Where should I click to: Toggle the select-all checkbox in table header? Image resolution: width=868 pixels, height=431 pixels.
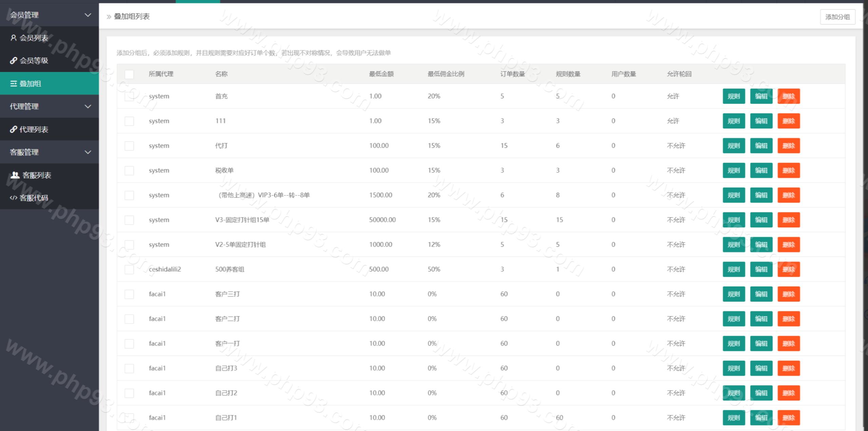(129, 74)
